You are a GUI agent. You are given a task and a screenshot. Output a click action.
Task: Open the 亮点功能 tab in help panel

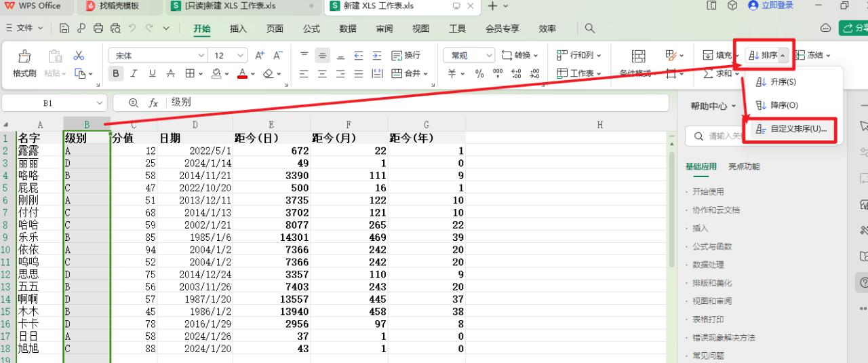744,166
